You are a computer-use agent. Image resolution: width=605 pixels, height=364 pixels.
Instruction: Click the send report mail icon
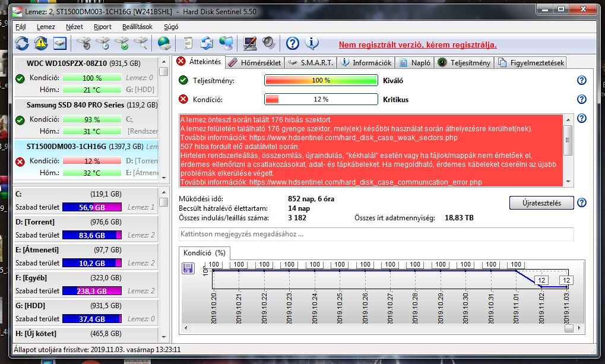pyautogui.click(x=207, y=43)
